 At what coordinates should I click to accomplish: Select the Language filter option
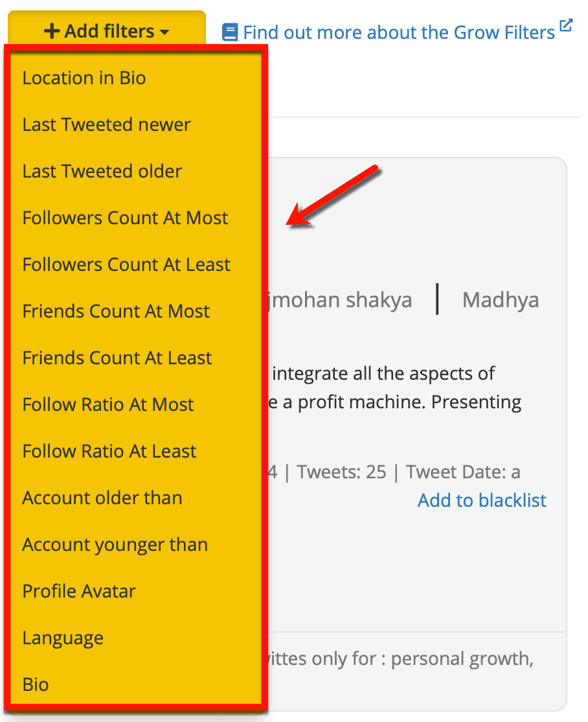63,638
